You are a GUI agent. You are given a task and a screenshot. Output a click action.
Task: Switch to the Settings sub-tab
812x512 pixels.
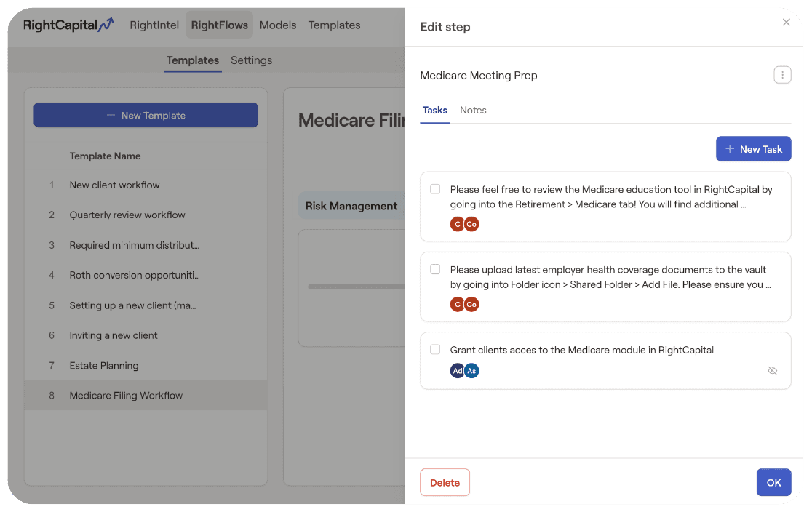click(x=251, y=60)
